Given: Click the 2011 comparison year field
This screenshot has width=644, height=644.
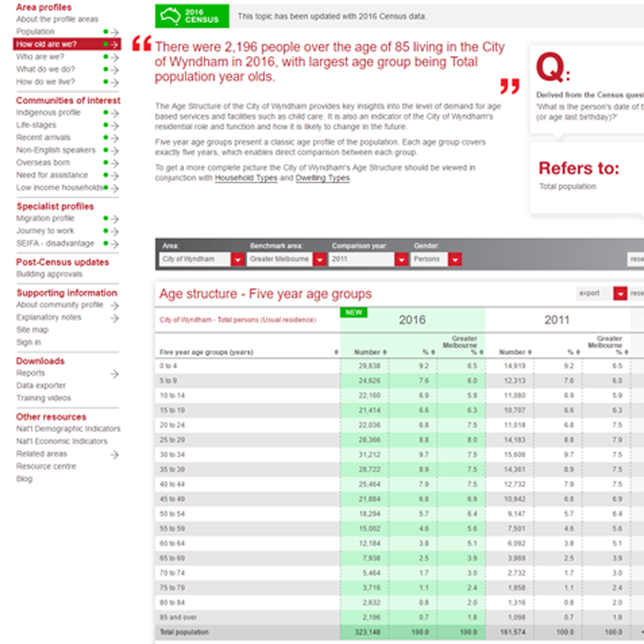Looking at the screenshot, I should tap(362, 259).
